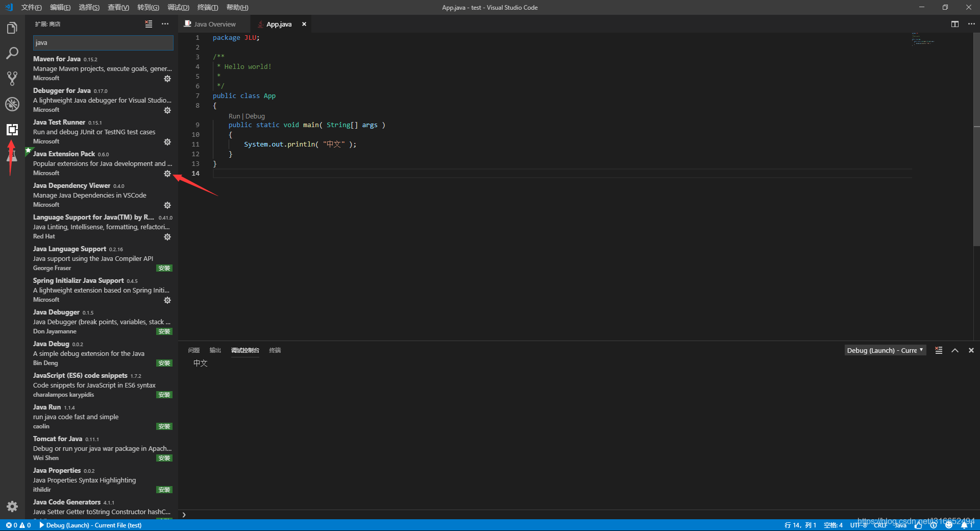
Task: Show warnings count in status bar
Action: (x=25, y=525)
